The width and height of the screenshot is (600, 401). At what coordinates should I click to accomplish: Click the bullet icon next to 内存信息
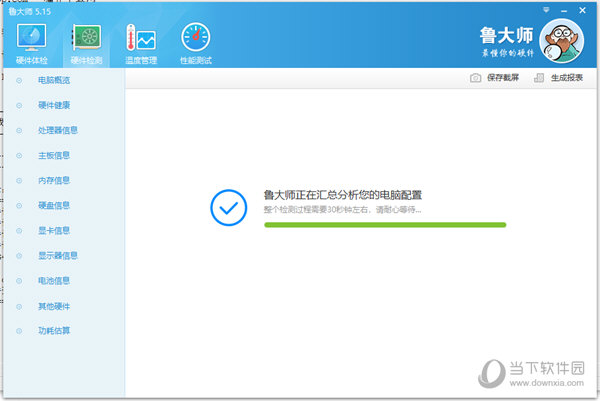[19, 180]
